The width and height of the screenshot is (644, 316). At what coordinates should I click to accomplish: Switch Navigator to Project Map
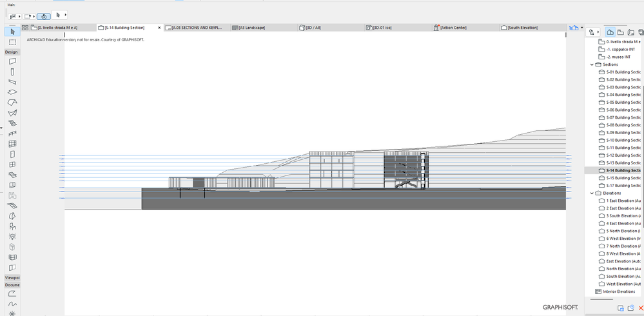[x=610, y=32]
